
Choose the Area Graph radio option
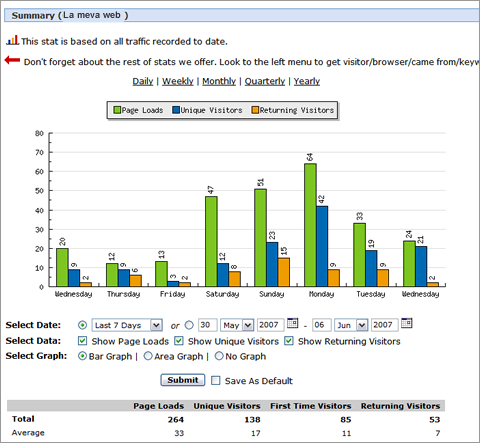(148, 356)
